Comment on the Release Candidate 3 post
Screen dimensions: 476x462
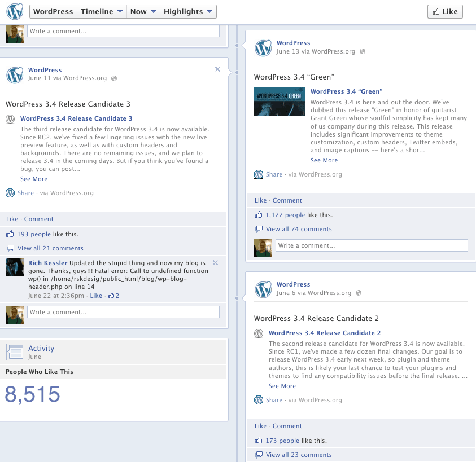(x=38, y=219)
